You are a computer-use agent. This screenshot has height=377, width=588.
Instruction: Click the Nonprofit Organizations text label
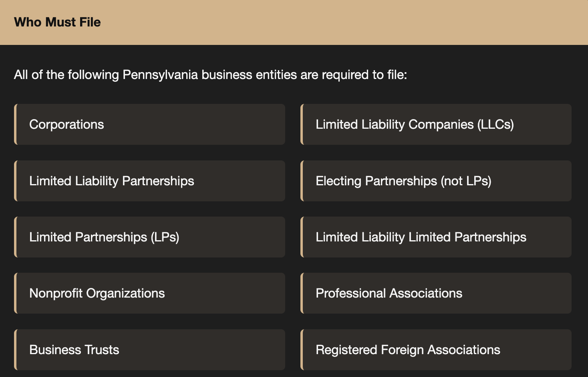coord(97,294)
